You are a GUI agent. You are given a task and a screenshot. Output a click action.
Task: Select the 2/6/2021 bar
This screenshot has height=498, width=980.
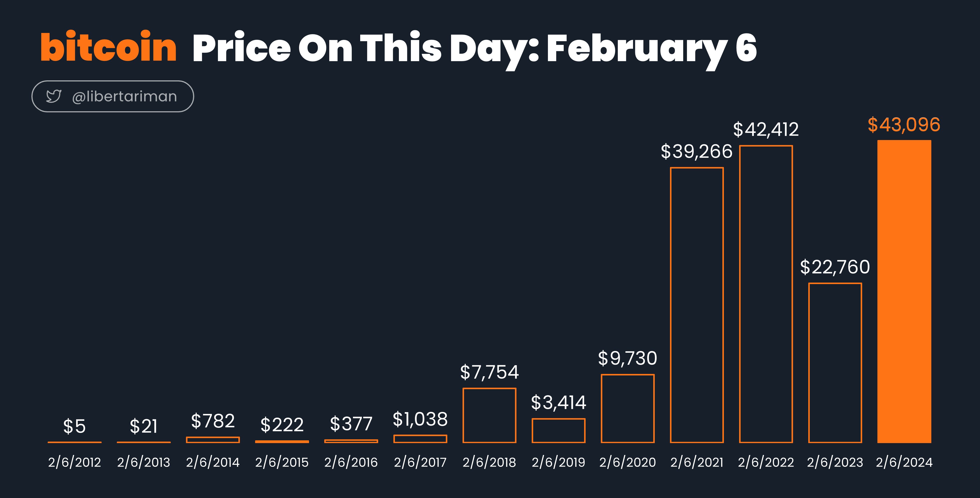coord(697,305)
